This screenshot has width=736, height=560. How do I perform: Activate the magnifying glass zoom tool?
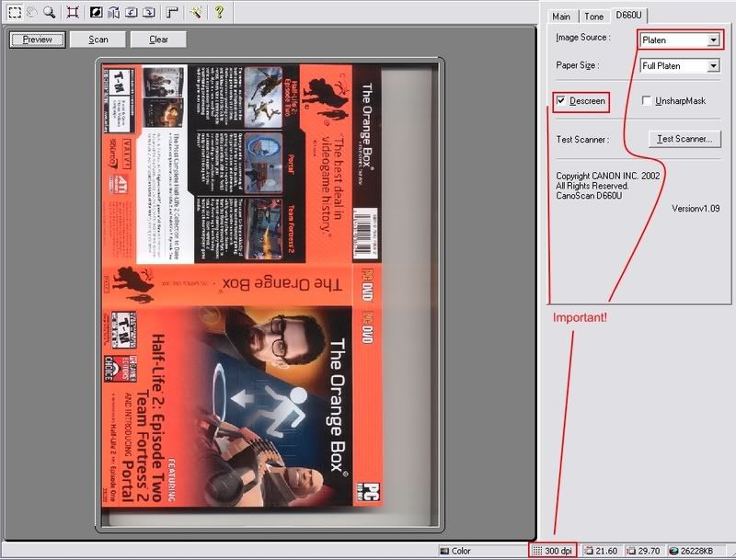pyautogui.click(x=50, y=13)
